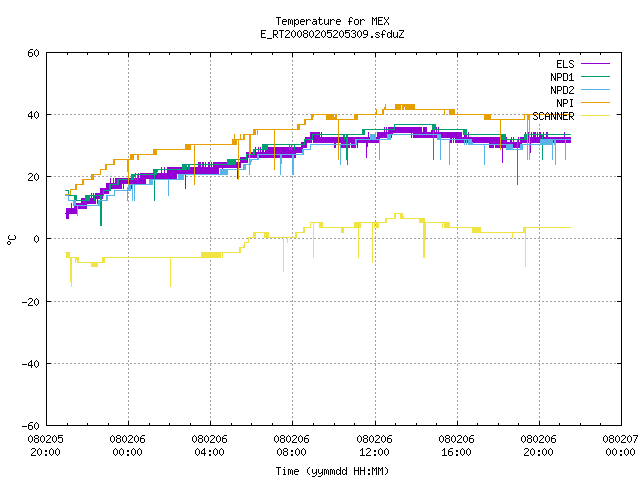
Task: Click the x-axis time label "16:00"
Action: coord(456,452)
